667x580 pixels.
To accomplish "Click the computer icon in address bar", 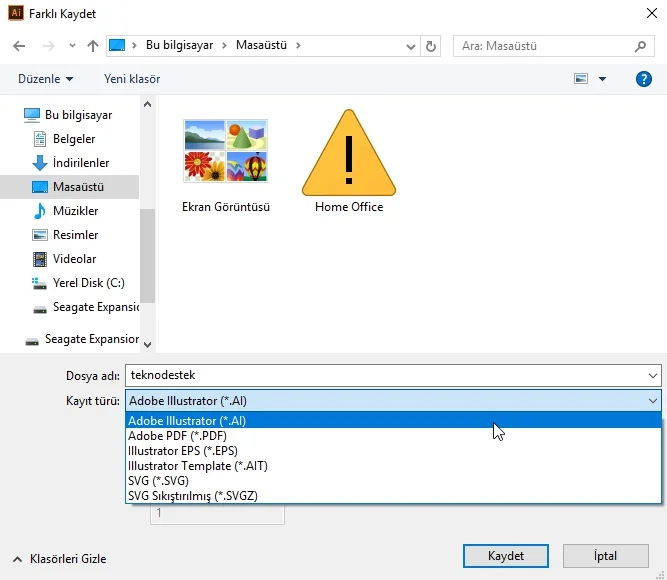I will 117,45.
